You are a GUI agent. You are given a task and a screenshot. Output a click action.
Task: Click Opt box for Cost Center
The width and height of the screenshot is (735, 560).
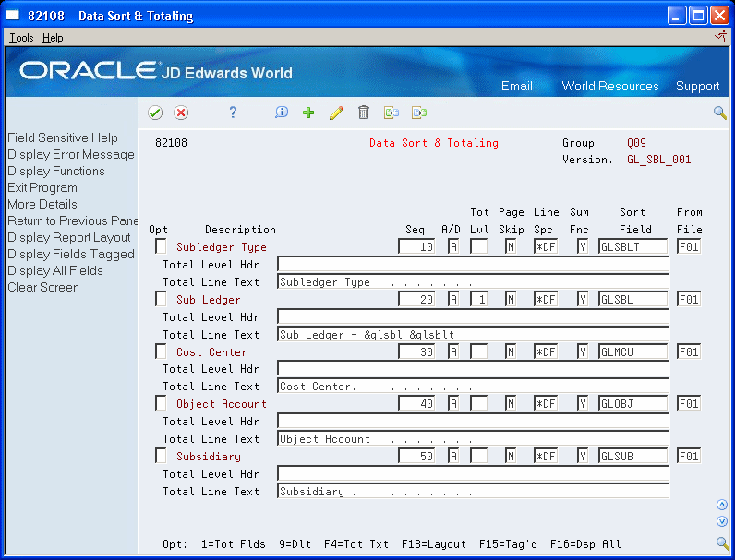tap(161, 351)
